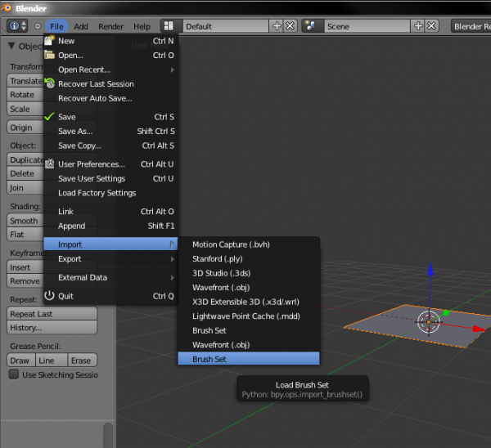Select Recover Auto Save...
491x448 pixels.
[x=111, y=99]
